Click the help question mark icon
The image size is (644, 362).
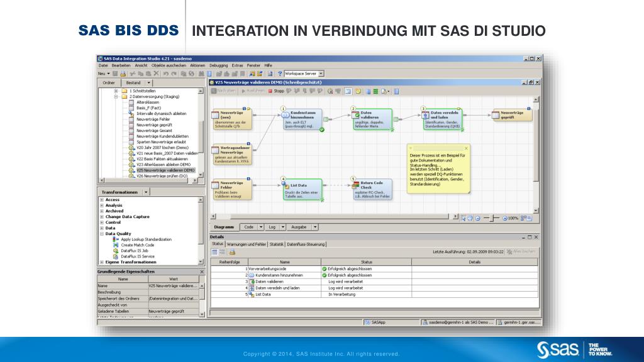pos(280,74)
